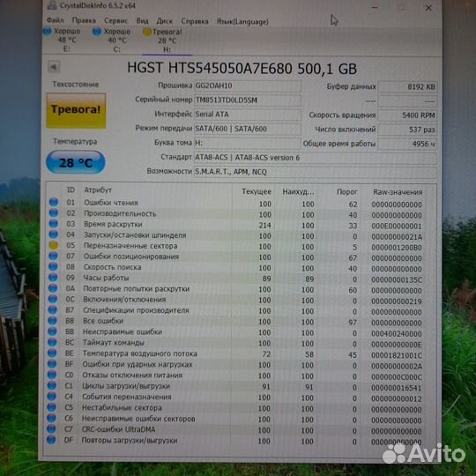This screenshot has width=476, height=476.
Task: Open the Правка menu
Action: click(84, 20)
